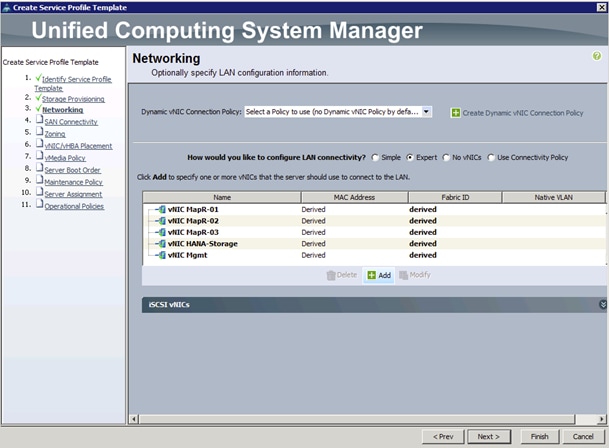Viewport: 609px width, 448px height.
Task: Click the page icon beside vMedia Policy
Action: 39,155
